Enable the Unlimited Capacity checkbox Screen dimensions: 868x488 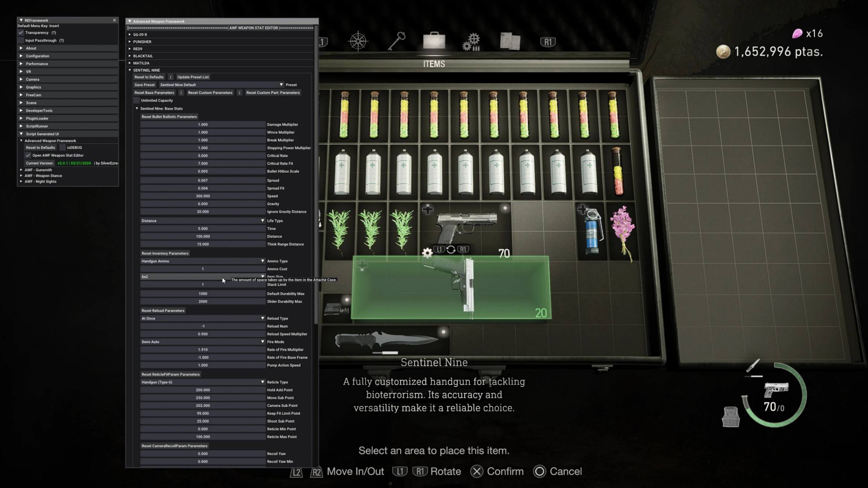pyautogui.click(x=137, y=100)
